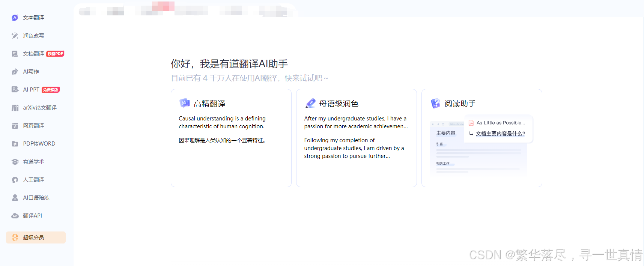
Task: Click the 超级会员 gold S icon
Action: (x=15, y=237)
